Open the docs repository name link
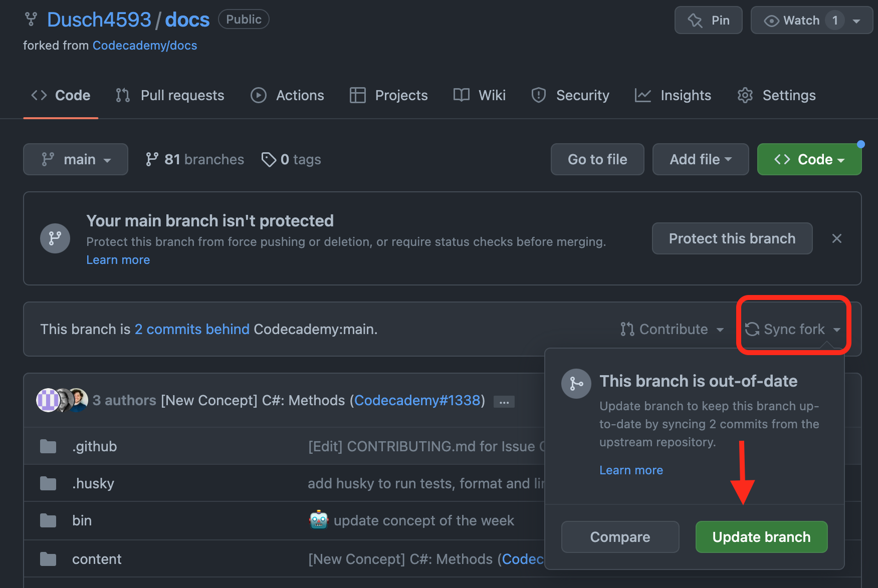878x588 pixels. point(187,20)
